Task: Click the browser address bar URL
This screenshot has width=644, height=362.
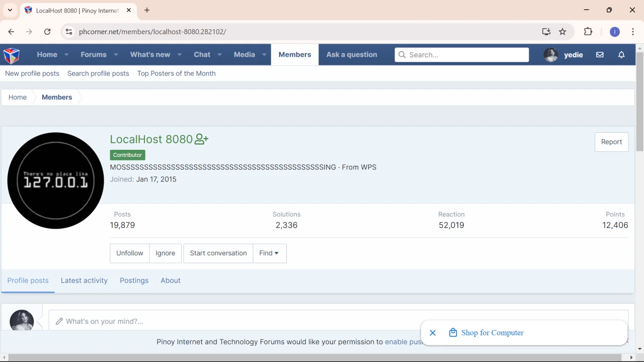Action: coord(152,32)
